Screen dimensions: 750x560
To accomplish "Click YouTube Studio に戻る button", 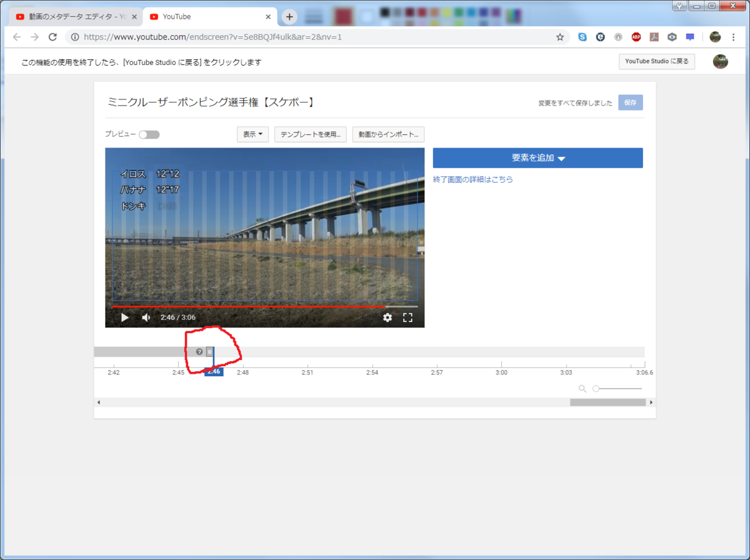I will point(657,61).
